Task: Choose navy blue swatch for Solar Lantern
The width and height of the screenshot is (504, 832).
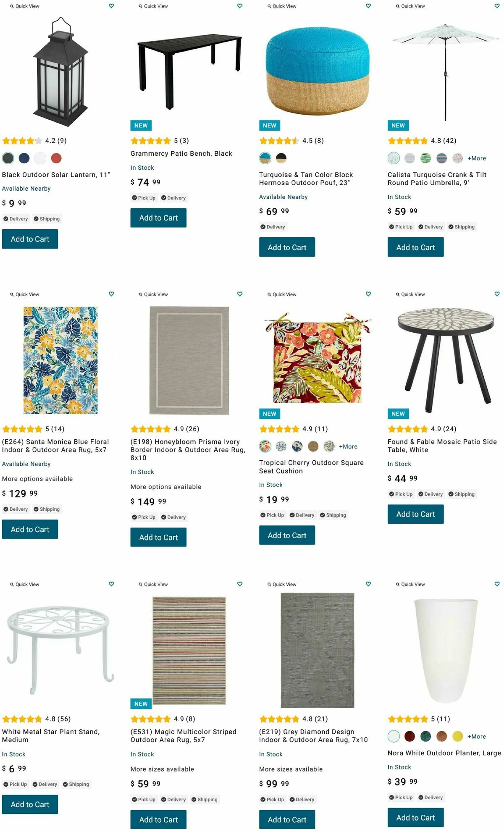Action: pos(24,158)
